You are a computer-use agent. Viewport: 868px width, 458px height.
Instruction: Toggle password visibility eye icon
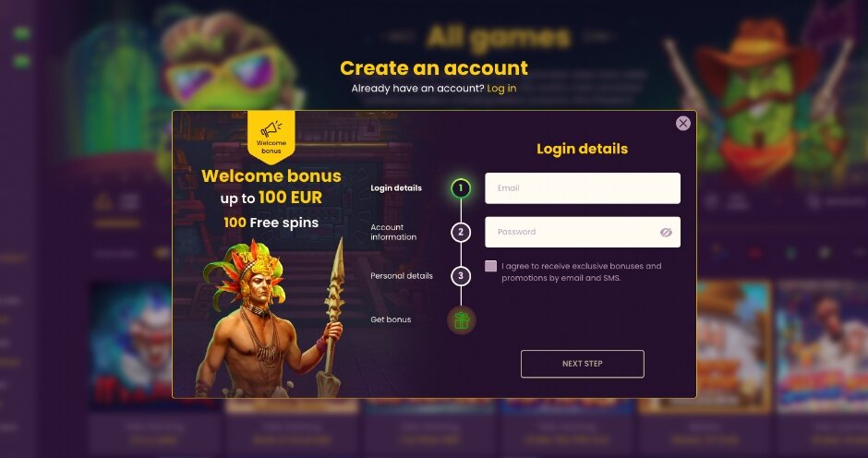(x=666, y=232)
